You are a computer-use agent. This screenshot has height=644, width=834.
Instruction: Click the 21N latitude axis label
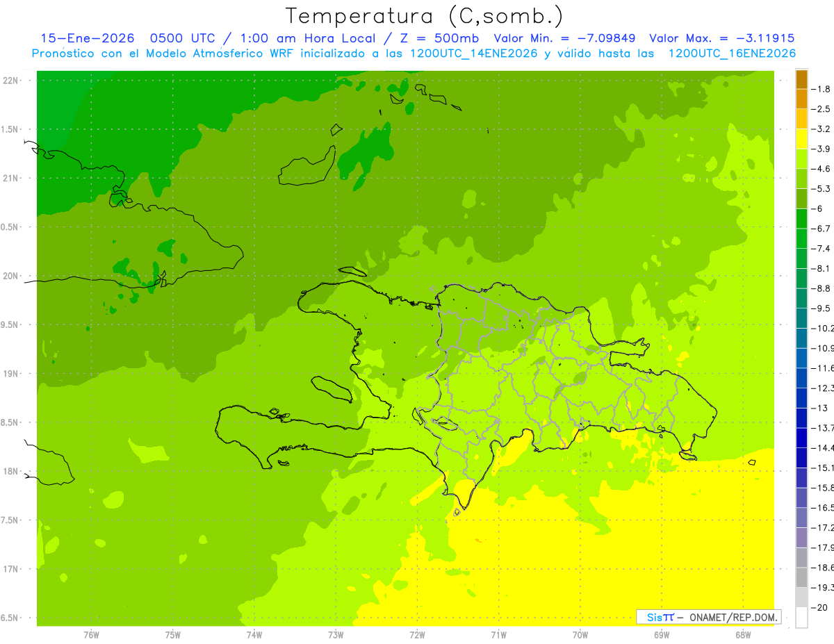click(x=12, y=179)
